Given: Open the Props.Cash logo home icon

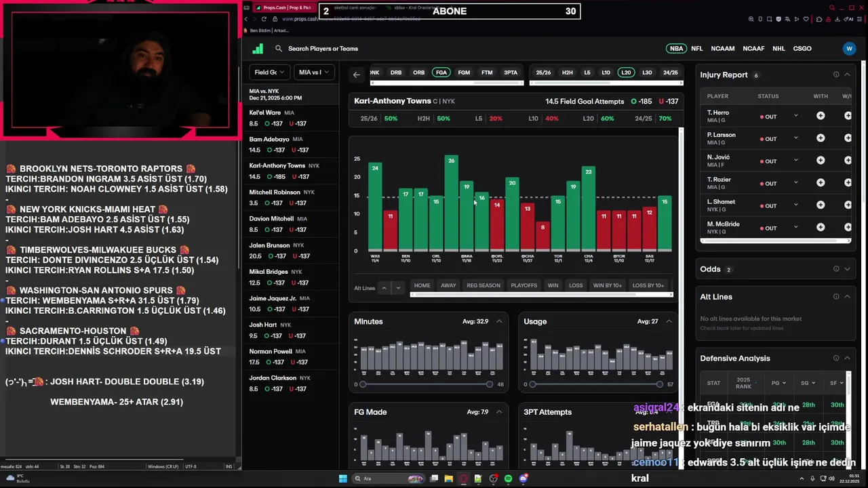Looking at the screenshot, I should point(258,49).
